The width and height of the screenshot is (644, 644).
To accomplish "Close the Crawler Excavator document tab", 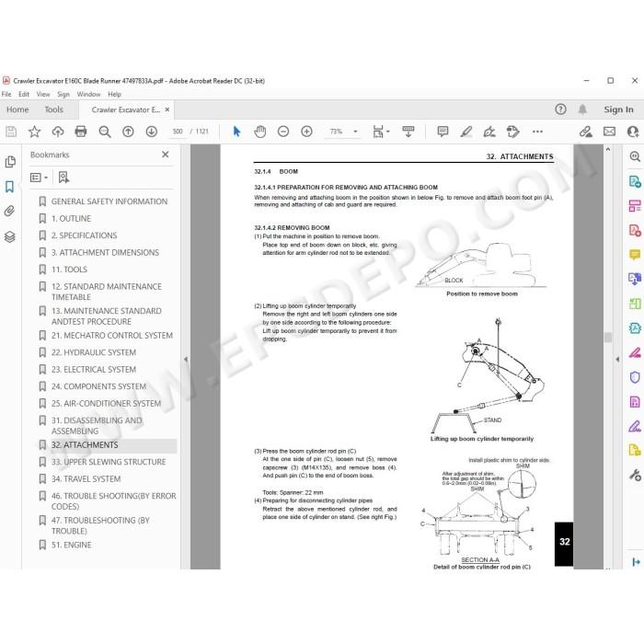I will pos(167,109).
